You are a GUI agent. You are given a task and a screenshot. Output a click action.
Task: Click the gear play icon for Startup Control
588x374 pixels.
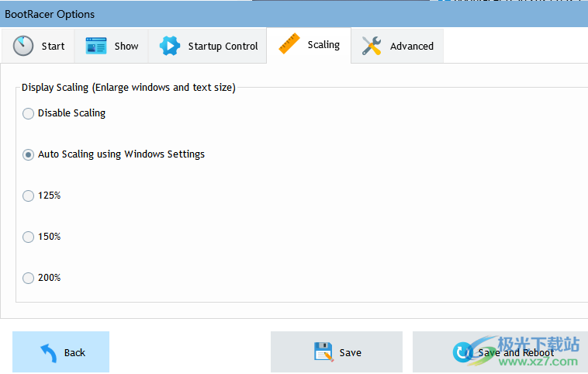pos(170,46)
